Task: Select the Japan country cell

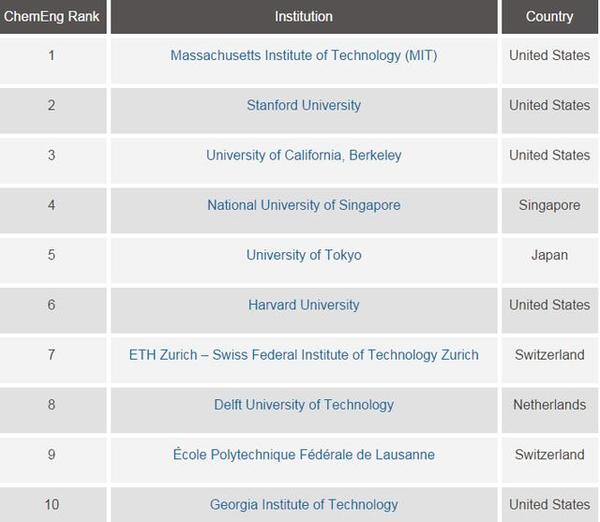Action: [x=549, y=260]
